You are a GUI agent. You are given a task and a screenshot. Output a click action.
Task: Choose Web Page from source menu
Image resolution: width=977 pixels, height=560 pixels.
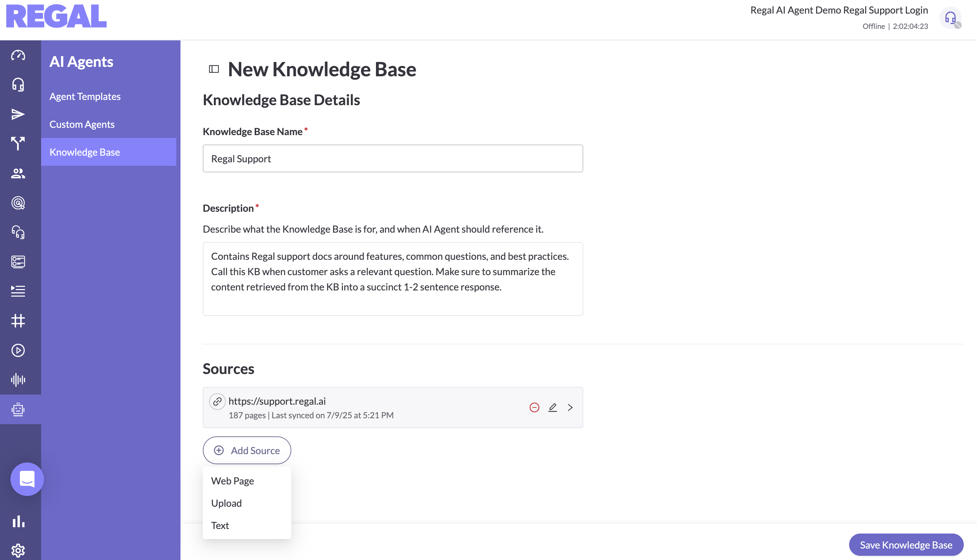click(x=247, y=481)
